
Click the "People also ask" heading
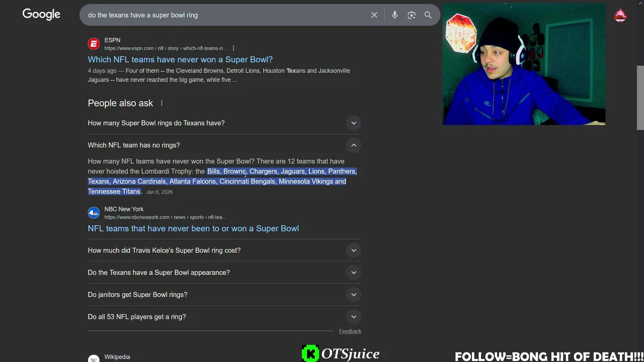[x=120, y=103]
